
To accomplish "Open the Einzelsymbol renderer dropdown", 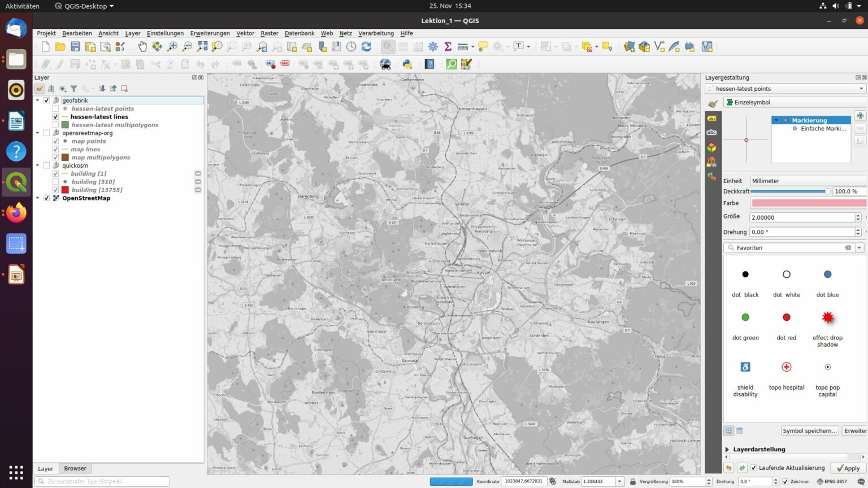I will point(795,102).
